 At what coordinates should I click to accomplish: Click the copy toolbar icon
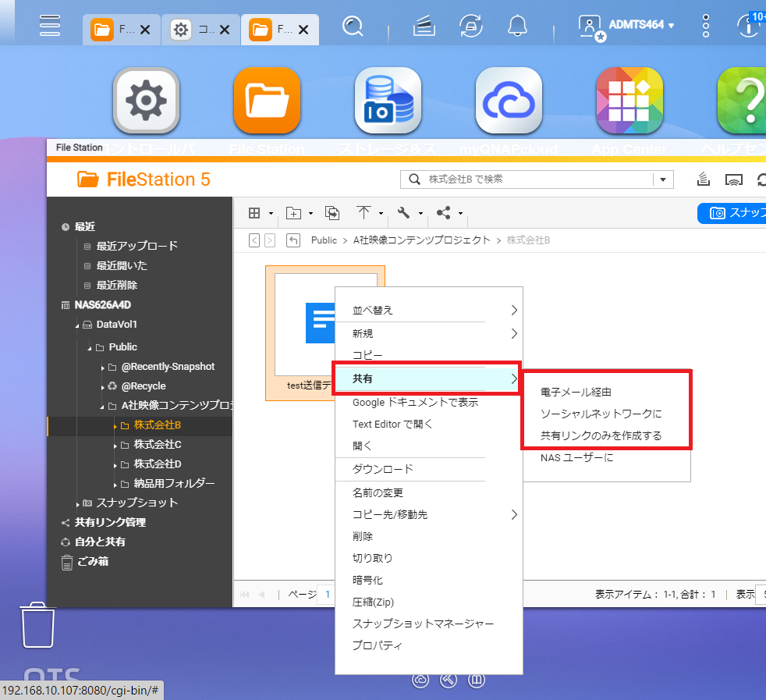332,213
